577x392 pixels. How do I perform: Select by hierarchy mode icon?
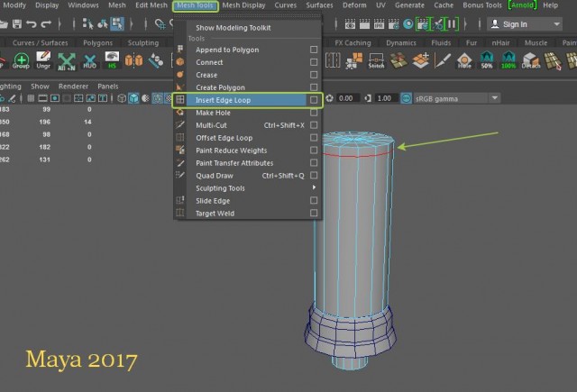pos(87,24)
